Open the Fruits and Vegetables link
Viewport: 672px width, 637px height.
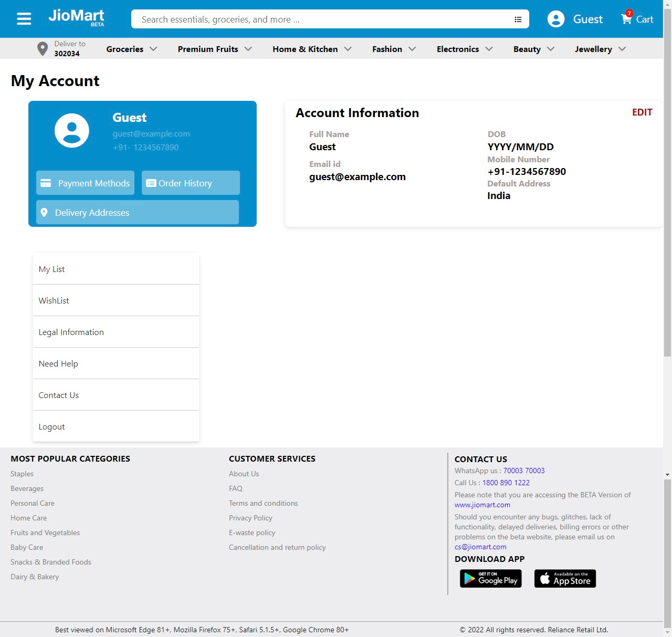[x=45, y=532]
